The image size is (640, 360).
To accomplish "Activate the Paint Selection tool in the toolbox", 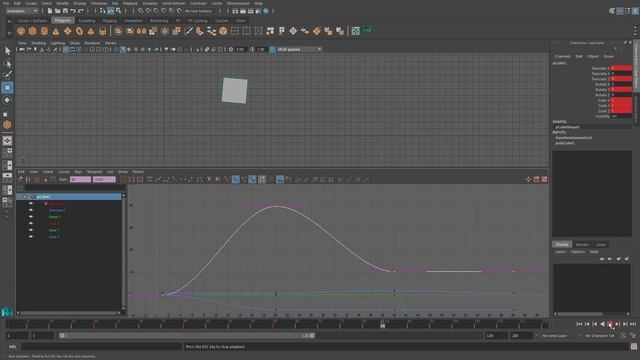I will click(x=7, y=75).
